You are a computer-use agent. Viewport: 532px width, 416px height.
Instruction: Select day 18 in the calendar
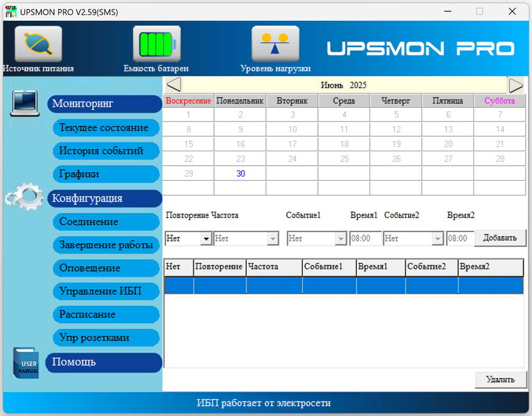tap(344, 144)
